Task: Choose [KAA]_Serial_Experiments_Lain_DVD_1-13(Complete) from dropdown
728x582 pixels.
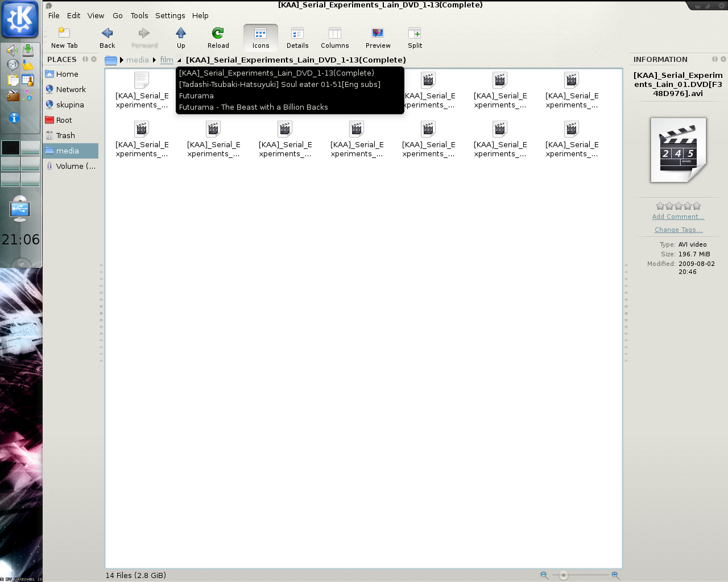Action: [x=290, y=73]
